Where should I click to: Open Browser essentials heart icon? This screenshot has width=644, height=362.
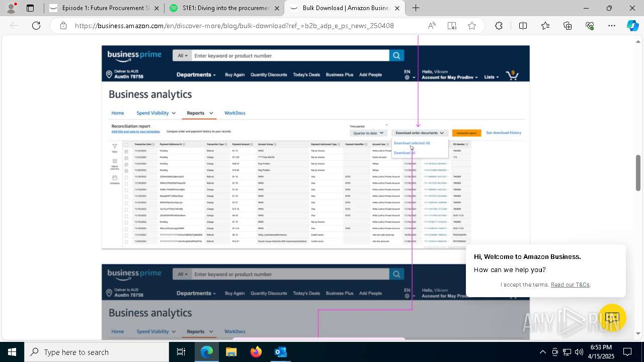(x=590, y=26)
